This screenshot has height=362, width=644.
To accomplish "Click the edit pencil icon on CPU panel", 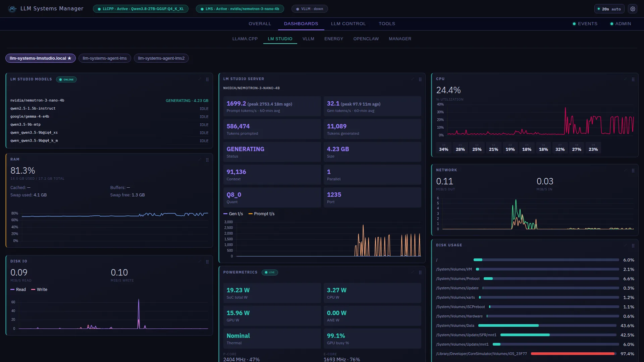I will (x=626, y=79).
